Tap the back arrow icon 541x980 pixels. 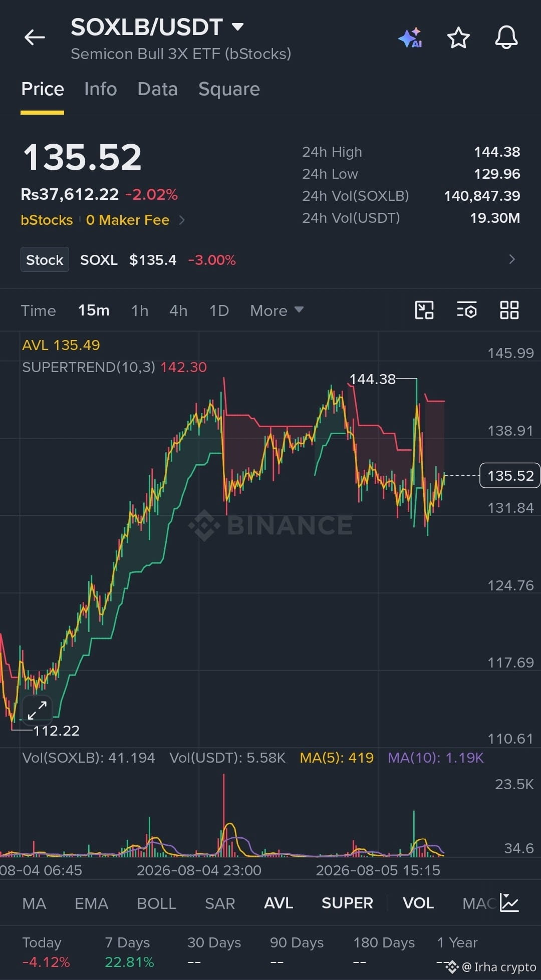click(x=35, y=37)
